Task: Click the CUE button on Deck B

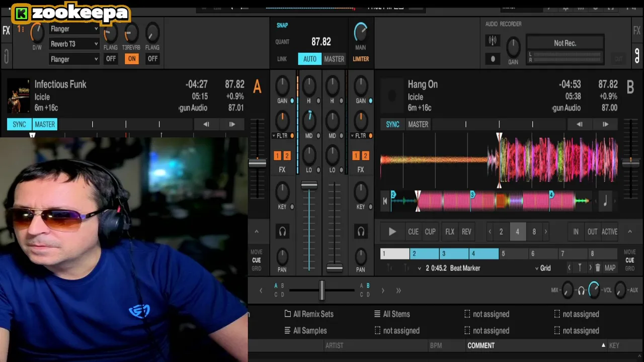Action: point(413,232)
